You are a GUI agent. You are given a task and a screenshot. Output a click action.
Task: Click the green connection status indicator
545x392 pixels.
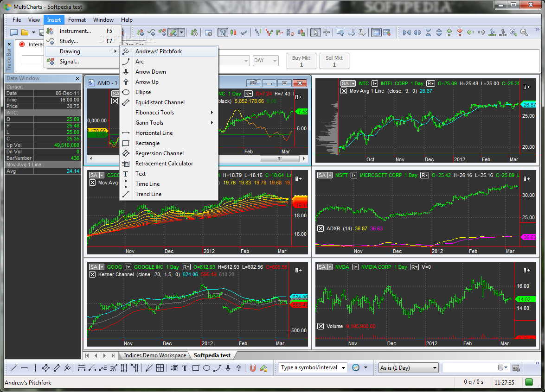(x=529, y=382)
